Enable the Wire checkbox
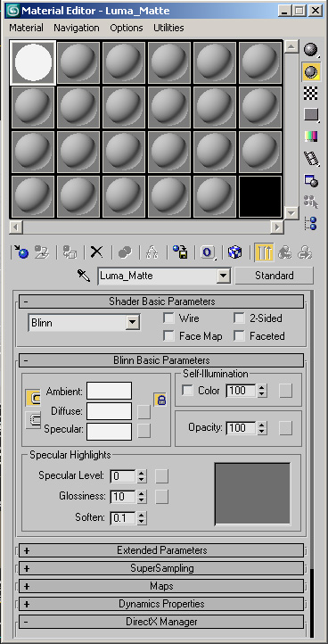 click(168, 318)
